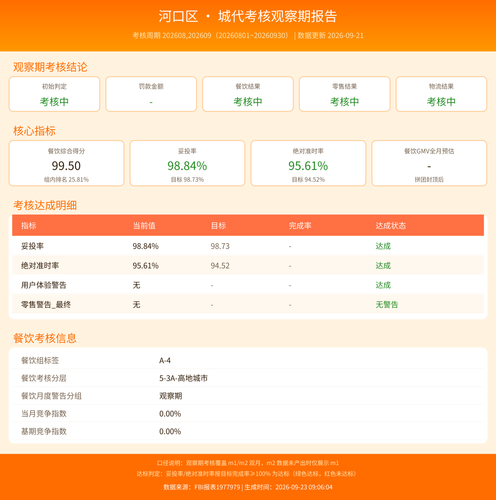
Task: Open the 罚款金额 card
Action: pyautogui.click(x=151, y=94)
